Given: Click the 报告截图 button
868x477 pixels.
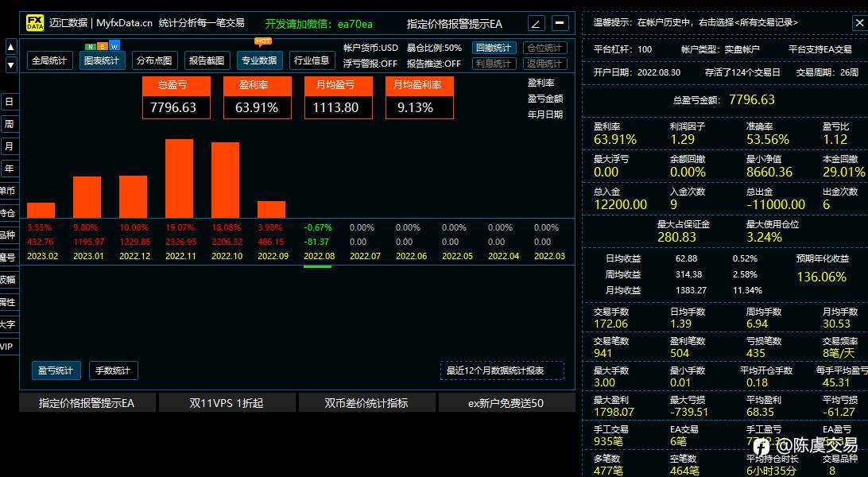Looking at the screenshot, I should [207, 60].
